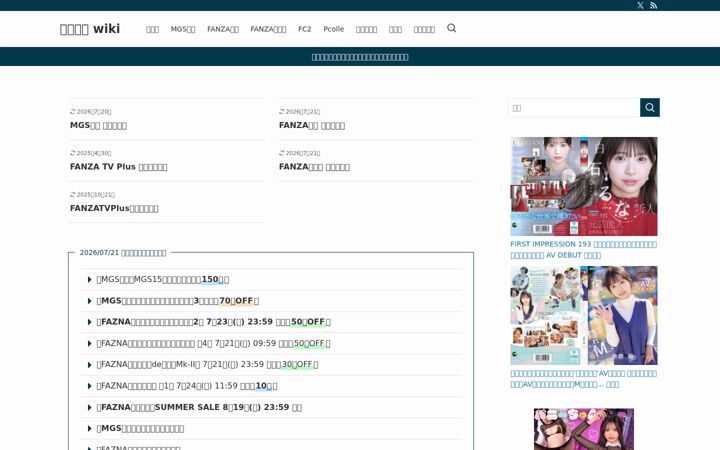Open the second sidebar cover with blue dress
The image size is (720, 450).
pos(584,315)
